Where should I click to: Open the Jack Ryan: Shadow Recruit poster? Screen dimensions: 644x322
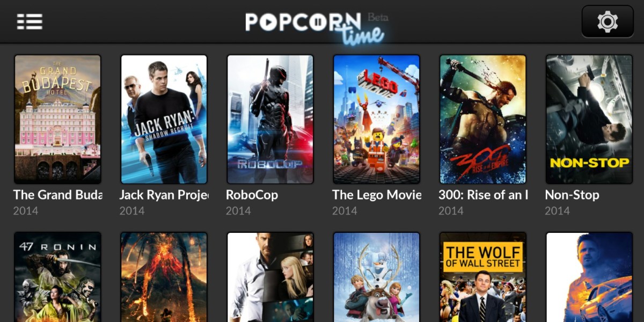pyautogui.click(x=164, y=119)
